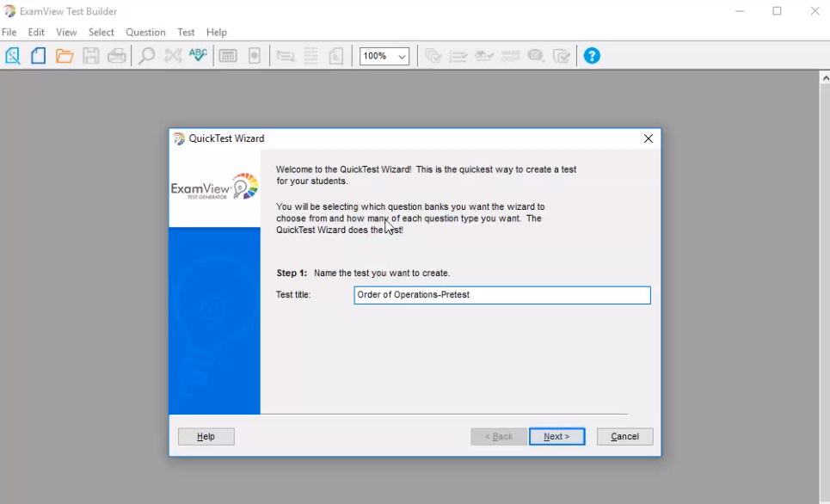The image size is (830, 504).
Task: Open the Question menu
Action: 144,32
